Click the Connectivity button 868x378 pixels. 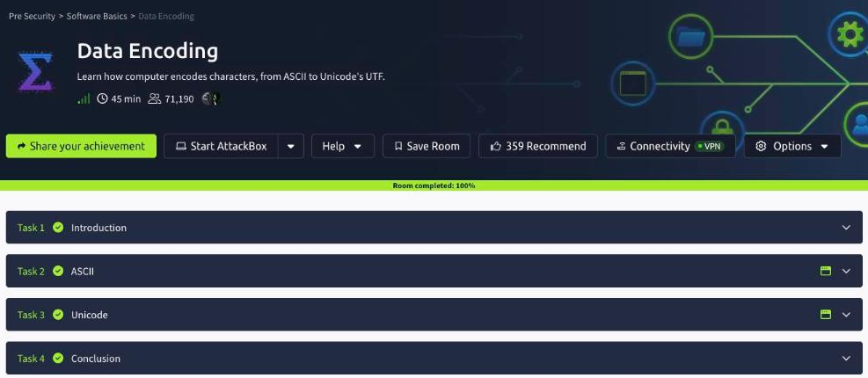coord(670,146)
